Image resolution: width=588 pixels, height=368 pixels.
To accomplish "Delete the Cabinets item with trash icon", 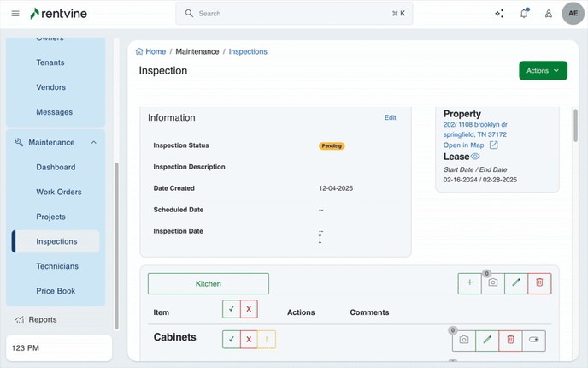I will coord(510,340).
